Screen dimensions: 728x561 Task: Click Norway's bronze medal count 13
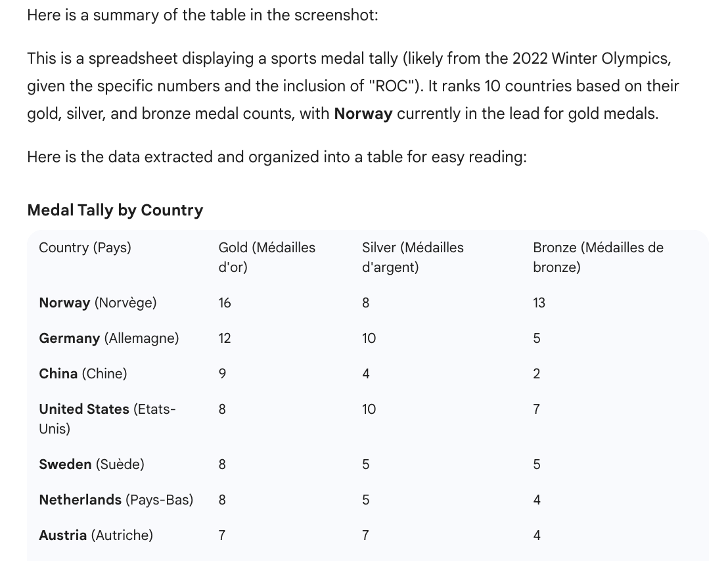[x=539, y=303]
